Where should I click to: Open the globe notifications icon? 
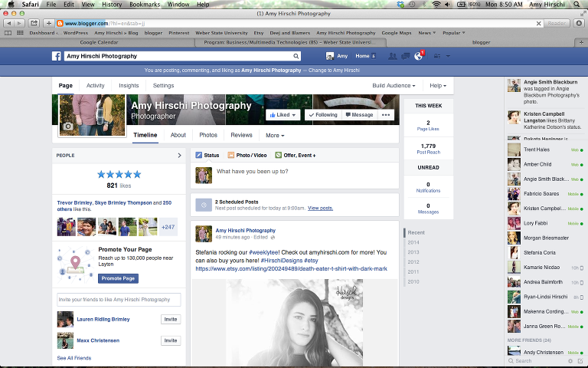click(x=418, y=56)
